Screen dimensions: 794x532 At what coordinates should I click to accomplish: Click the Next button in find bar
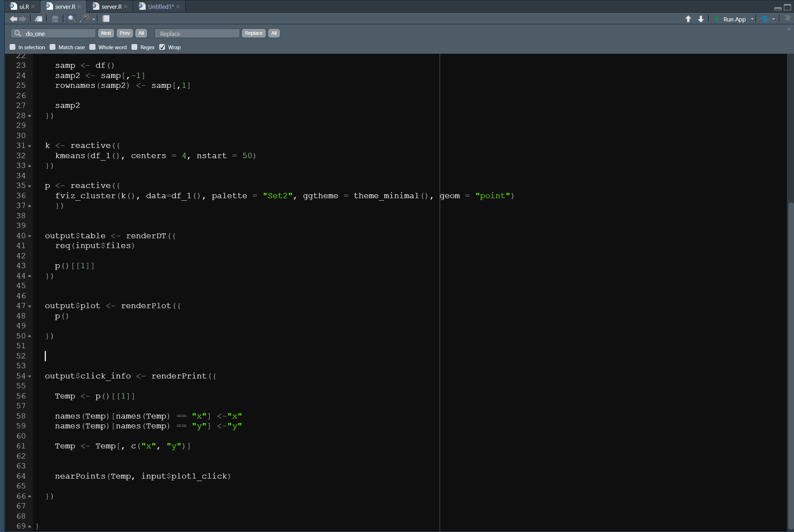[x=105, y=33]
